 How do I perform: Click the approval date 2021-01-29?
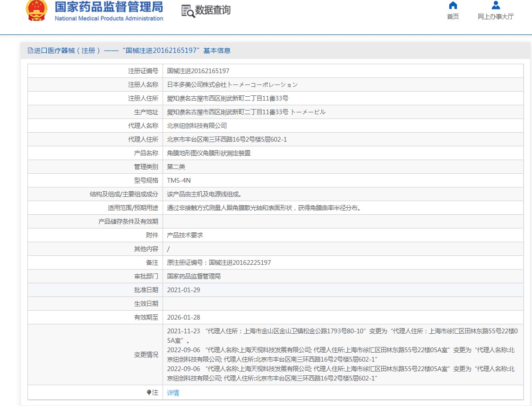[183, 290]
